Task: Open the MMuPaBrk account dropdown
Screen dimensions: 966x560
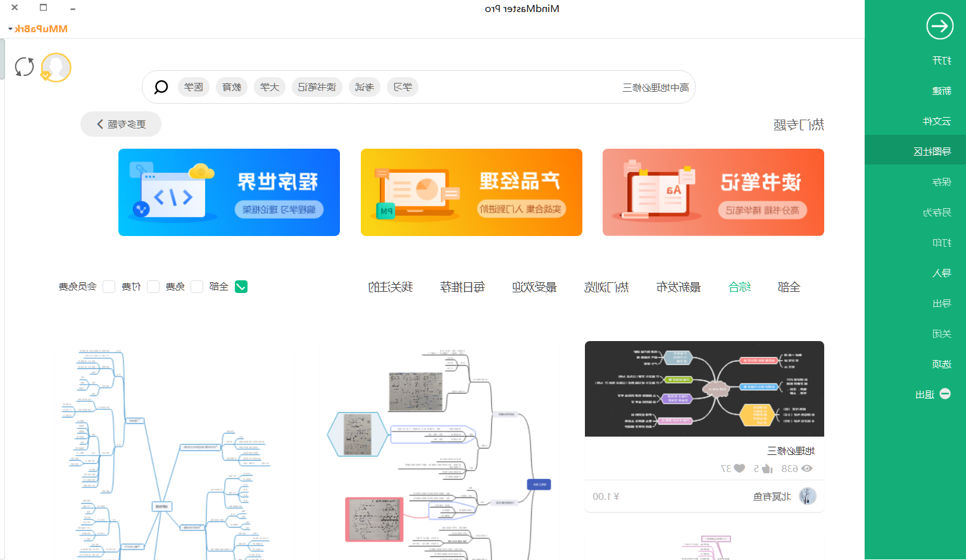Action: [38, 28]
